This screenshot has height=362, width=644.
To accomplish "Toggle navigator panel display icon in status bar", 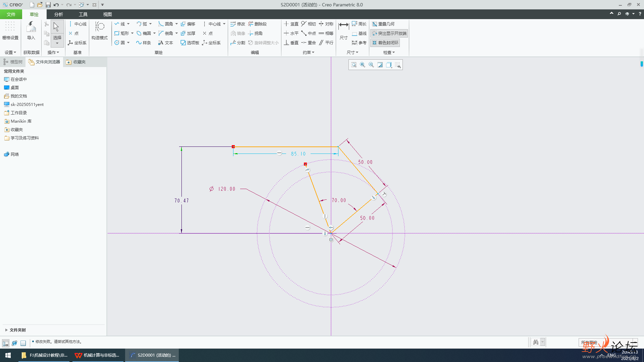I will pos(6,343).
